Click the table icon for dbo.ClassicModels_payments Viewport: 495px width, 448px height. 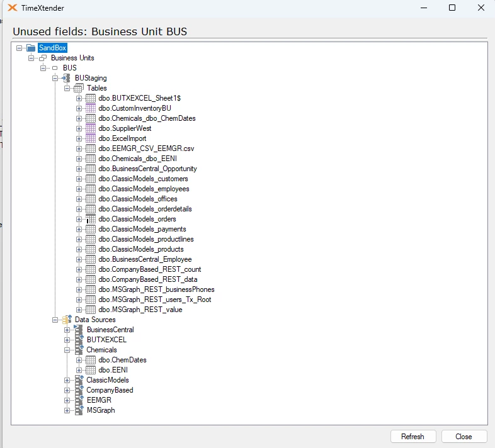[91, 229]
